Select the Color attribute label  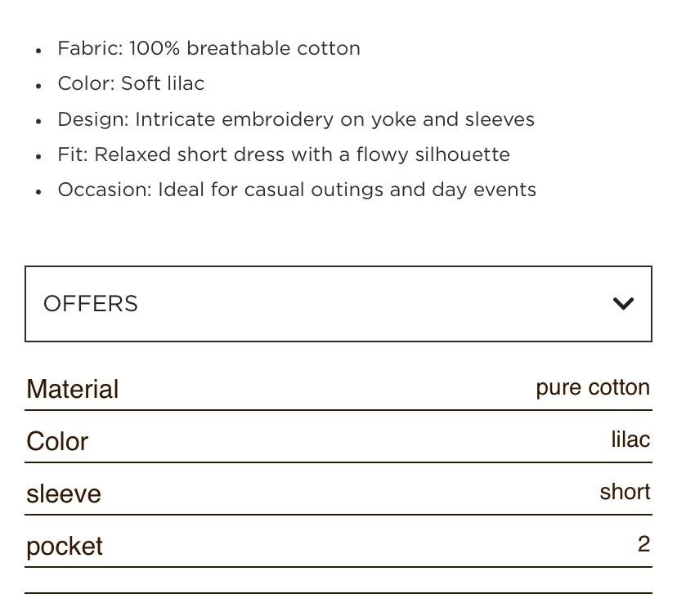point(57,441)
